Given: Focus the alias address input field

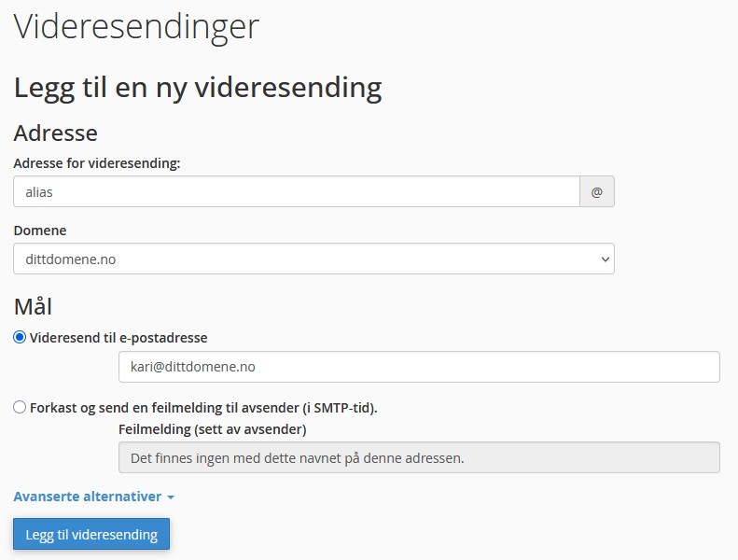Looking at the screenshot, I should (x=297, y=191).
